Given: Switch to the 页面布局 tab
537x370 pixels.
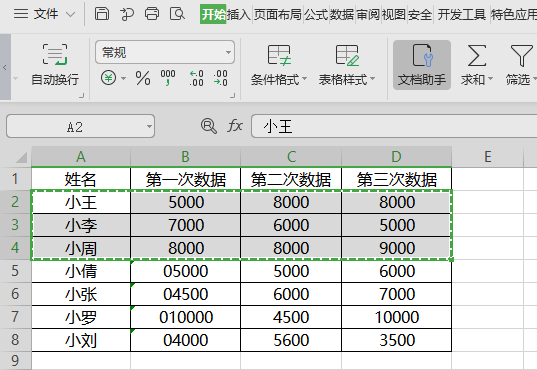Looking at the screenshot, I should 277,14.
